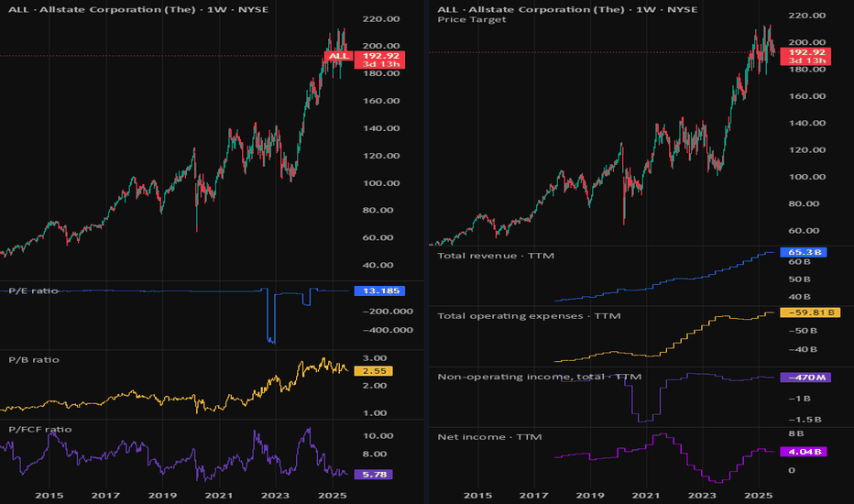Click the 40.00 price level on left axis
The image size is (854, 504).
378,266
